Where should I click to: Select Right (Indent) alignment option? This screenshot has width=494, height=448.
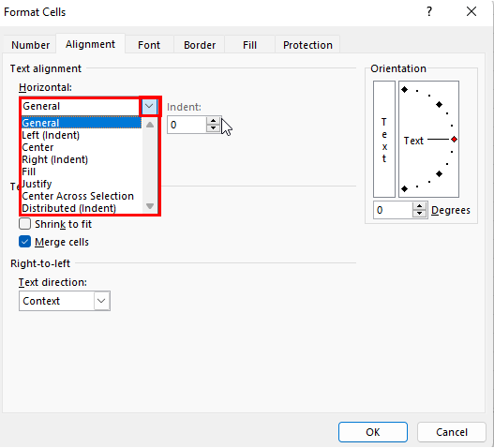coord(81,159)
